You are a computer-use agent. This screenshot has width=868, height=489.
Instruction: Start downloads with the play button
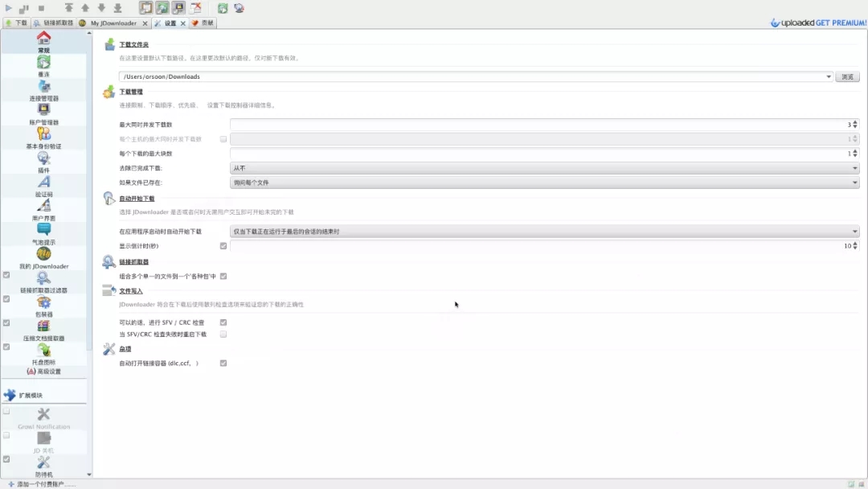tap(8, 8)
